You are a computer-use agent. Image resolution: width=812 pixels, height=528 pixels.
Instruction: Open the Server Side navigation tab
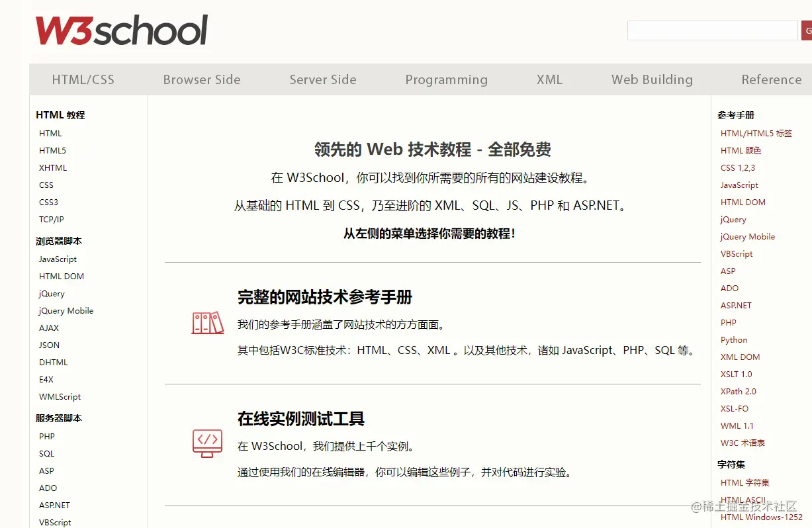(323, 79)
